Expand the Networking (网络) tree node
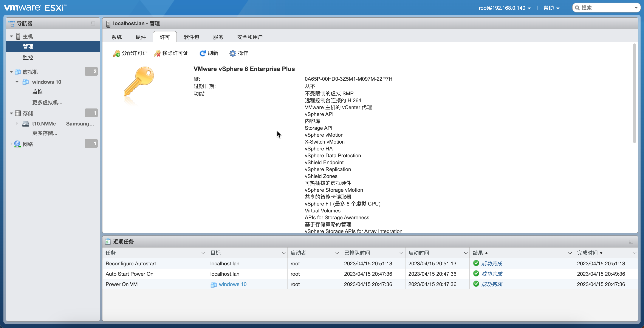644x328 pixels. 11,144
